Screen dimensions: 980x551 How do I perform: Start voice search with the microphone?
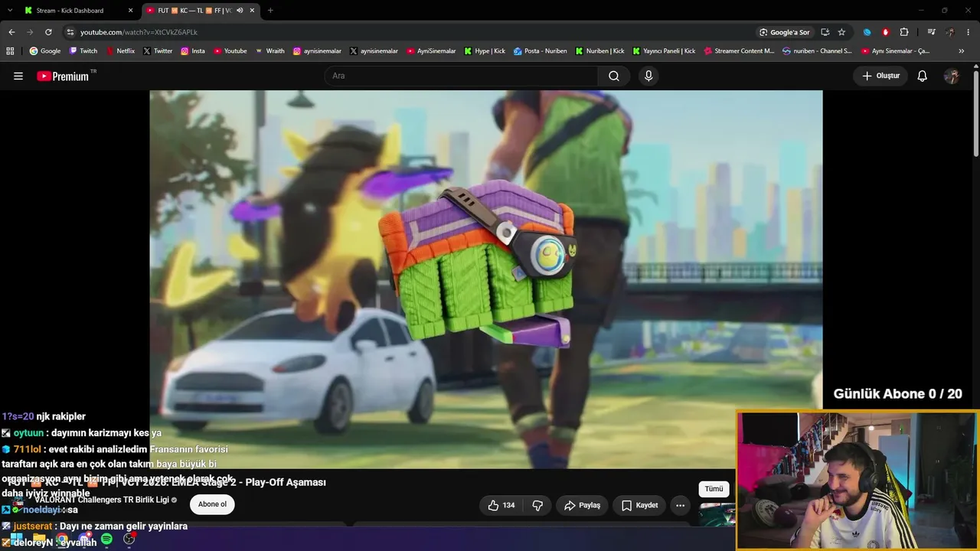tap(648, 76)
